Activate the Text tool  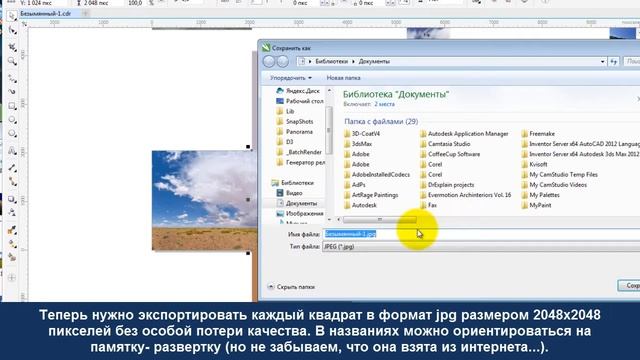coord(12,151)
